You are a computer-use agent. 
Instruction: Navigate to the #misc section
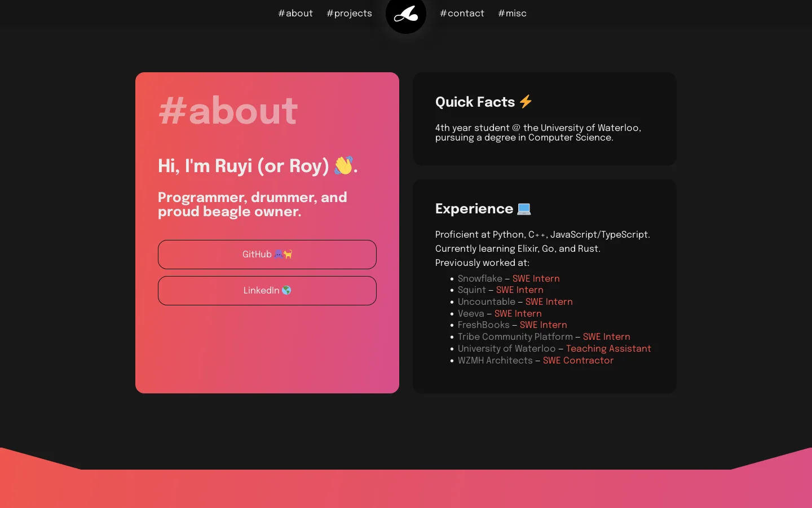click(x=513, y=14)
